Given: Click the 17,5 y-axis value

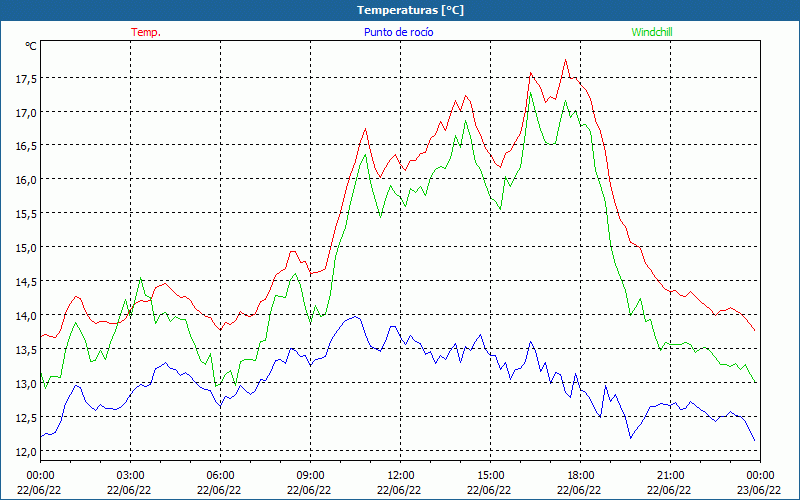Looking at the screenshot, I should pyautogui.click(x=26, y=78).
